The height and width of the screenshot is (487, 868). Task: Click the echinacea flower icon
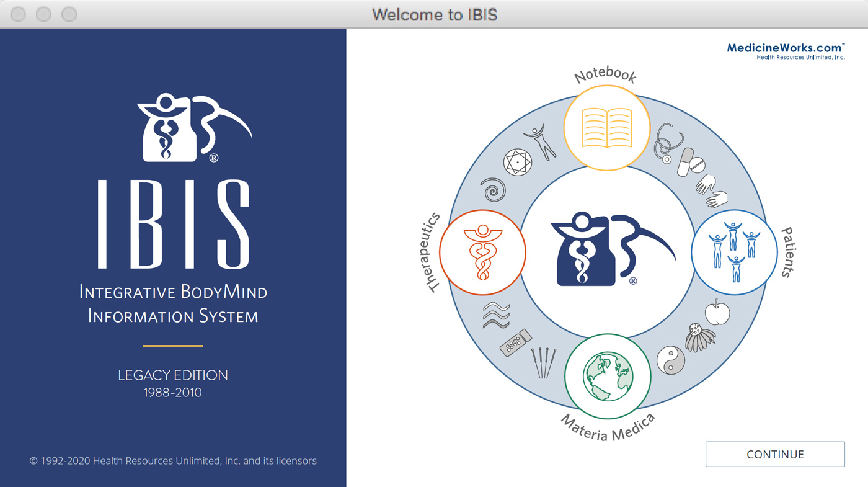701,337
